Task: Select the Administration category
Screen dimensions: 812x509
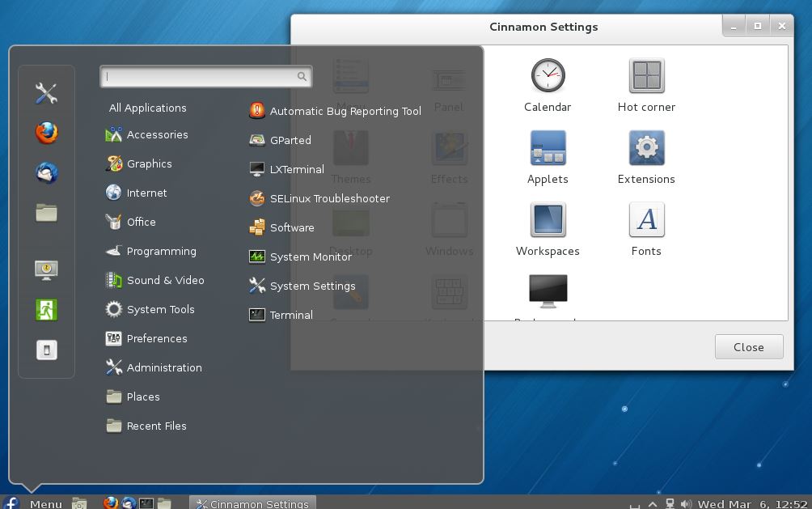Action: (x=154, y=367)
